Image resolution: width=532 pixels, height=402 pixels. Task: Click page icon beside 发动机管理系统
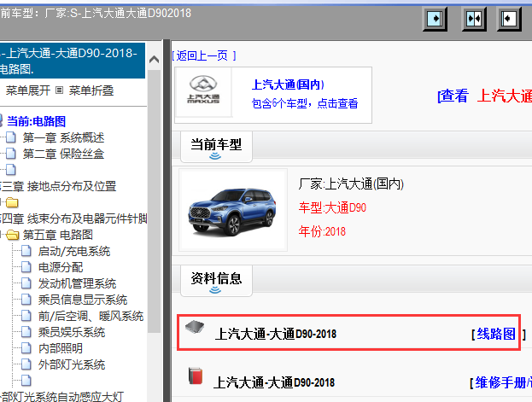tap(26, 283)
